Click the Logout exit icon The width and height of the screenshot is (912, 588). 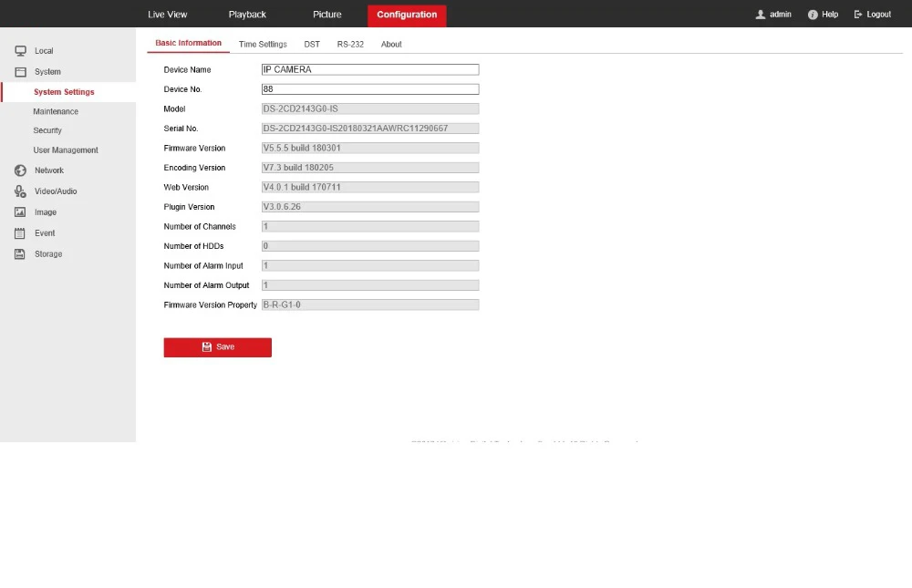pos(858,15)
